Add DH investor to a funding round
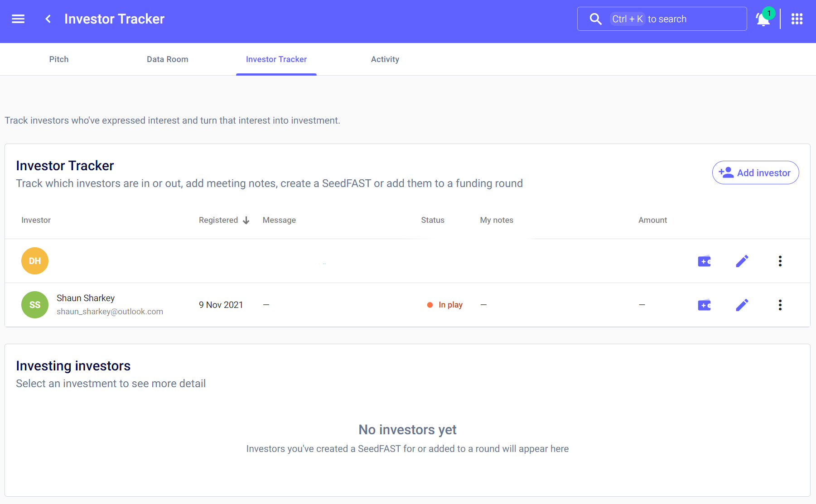This screenshot has width=816, height=504. pos(704,261)
